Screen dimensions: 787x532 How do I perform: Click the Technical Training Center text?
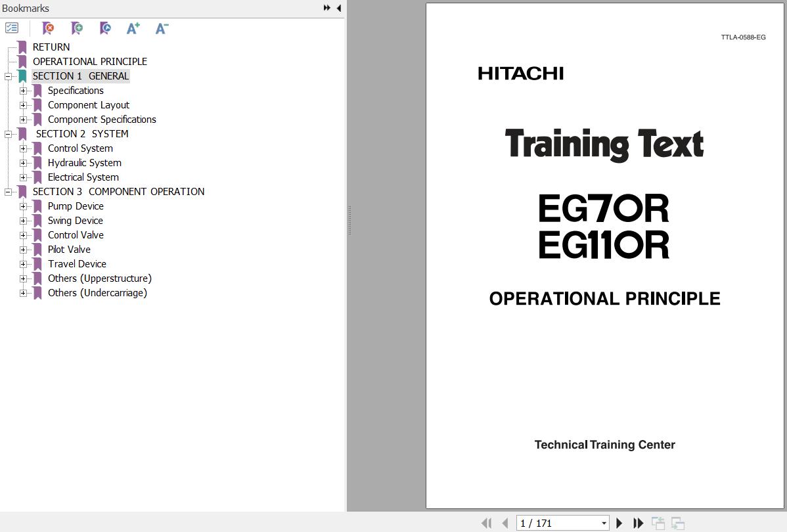coord(605,445)
